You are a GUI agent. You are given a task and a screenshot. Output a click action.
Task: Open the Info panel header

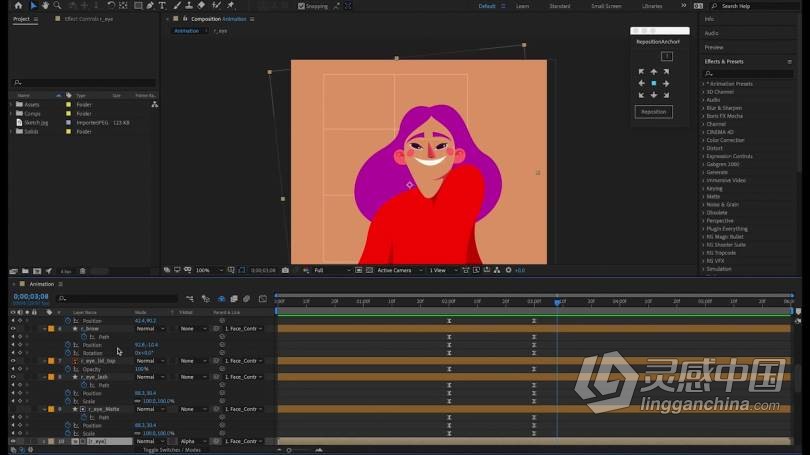click(x=709, y=19)
